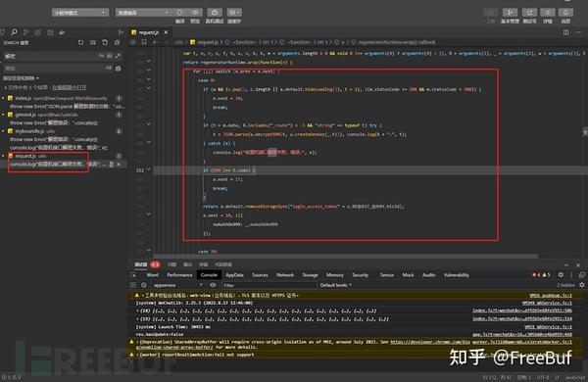The width and height of the screenshot is (588, 382).
Task: Refresh the search results
Action: (80, 43)
